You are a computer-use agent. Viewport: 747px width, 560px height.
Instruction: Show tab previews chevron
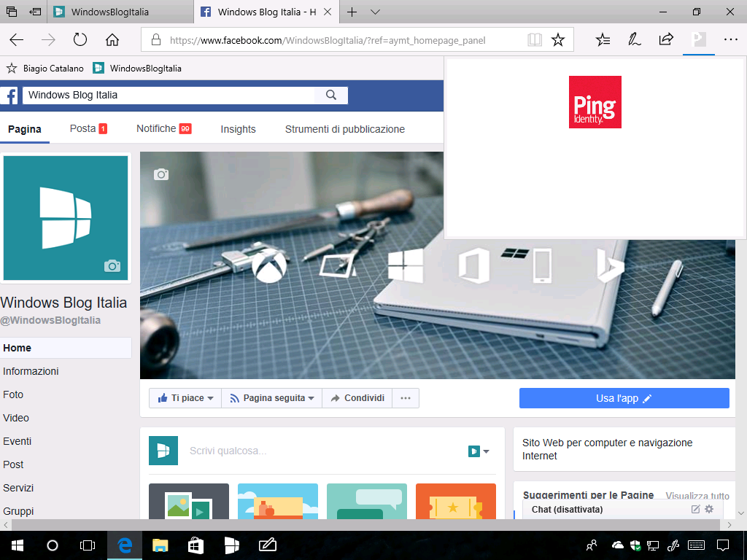pos(376,12)
